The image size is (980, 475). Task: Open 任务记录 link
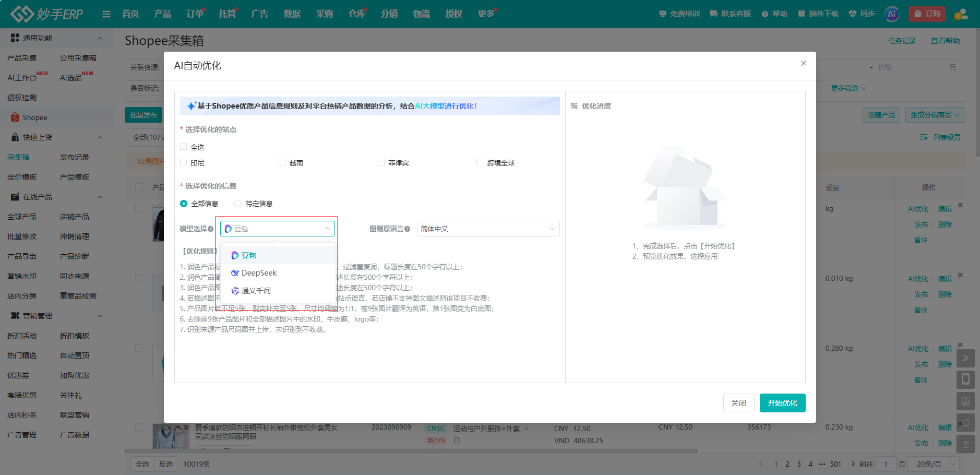[902, 41]
